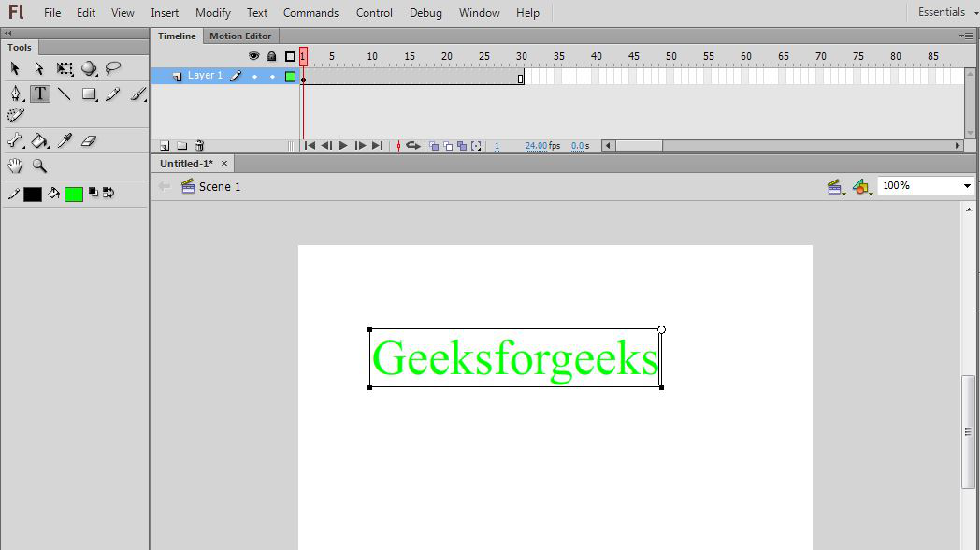
Task: Select the Brush tool
Action: (138, 94)
